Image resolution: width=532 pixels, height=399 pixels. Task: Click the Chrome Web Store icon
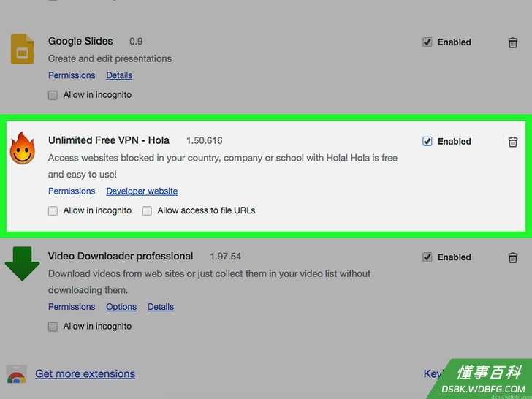(x=16, y=375)
